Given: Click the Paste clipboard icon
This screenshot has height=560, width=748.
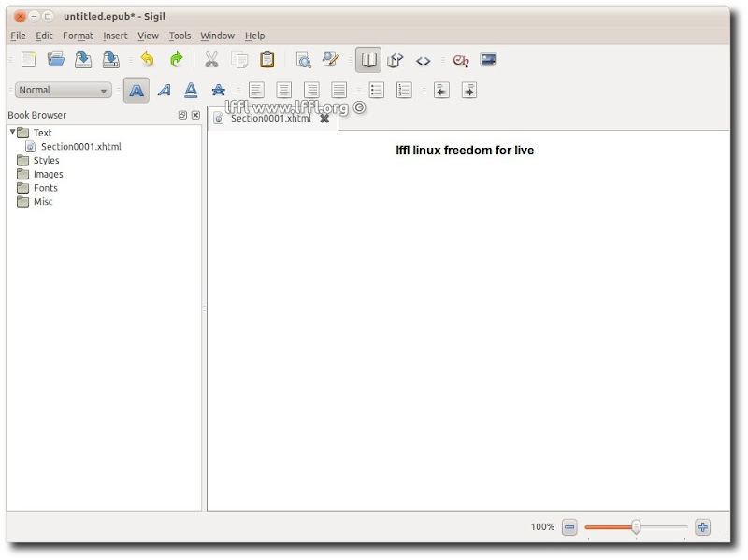Looking at the screenshot, I should pos(267,60).
